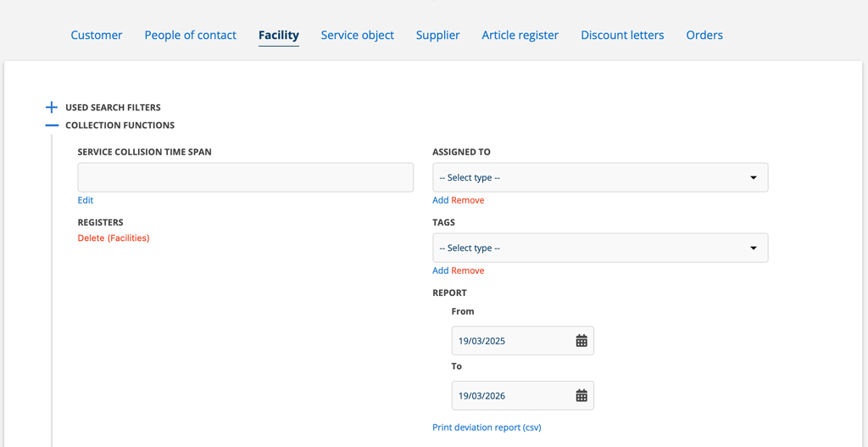868x447 pixels.
Task: Open the Assigned To select type dropdown
Action: point(600,178)
